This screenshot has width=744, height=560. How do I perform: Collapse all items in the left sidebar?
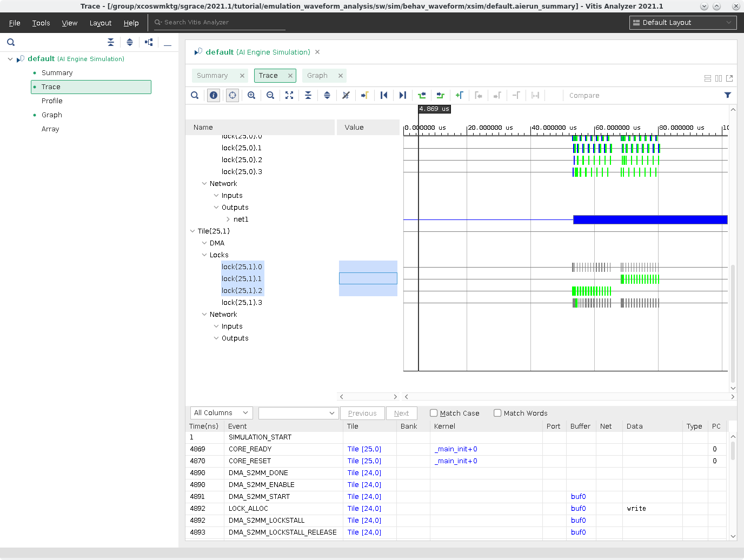coord(111,42)
